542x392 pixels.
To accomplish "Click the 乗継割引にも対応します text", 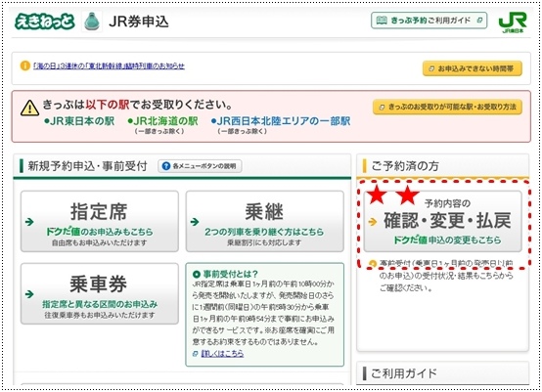I will tap(264, 242).
